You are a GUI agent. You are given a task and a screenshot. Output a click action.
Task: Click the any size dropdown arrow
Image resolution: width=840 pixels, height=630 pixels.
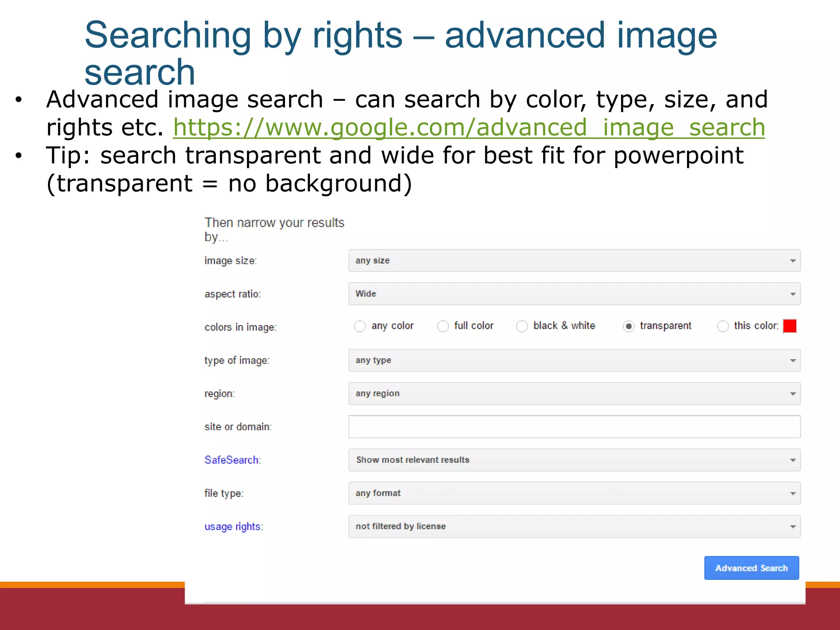(792, 260)
